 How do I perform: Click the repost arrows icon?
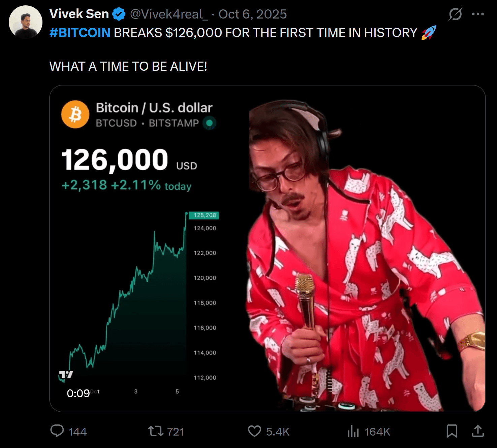point(156,431)
